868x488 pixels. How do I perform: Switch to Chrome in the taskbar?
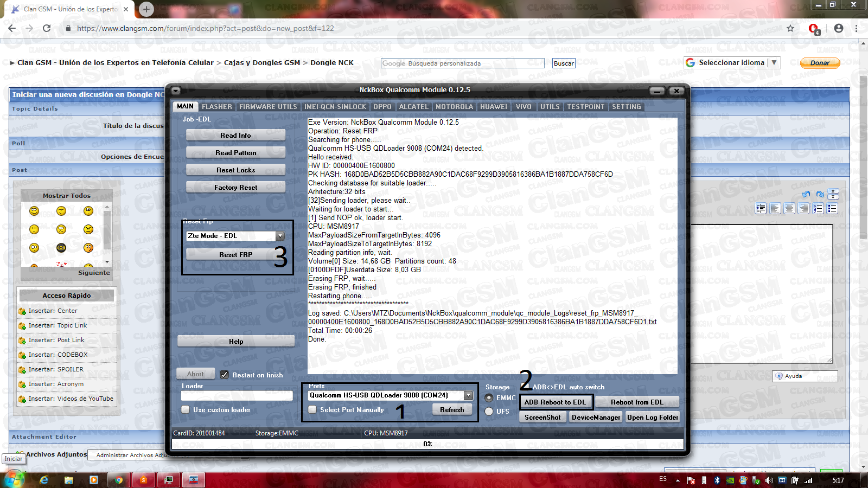click(x=119, y=480)
